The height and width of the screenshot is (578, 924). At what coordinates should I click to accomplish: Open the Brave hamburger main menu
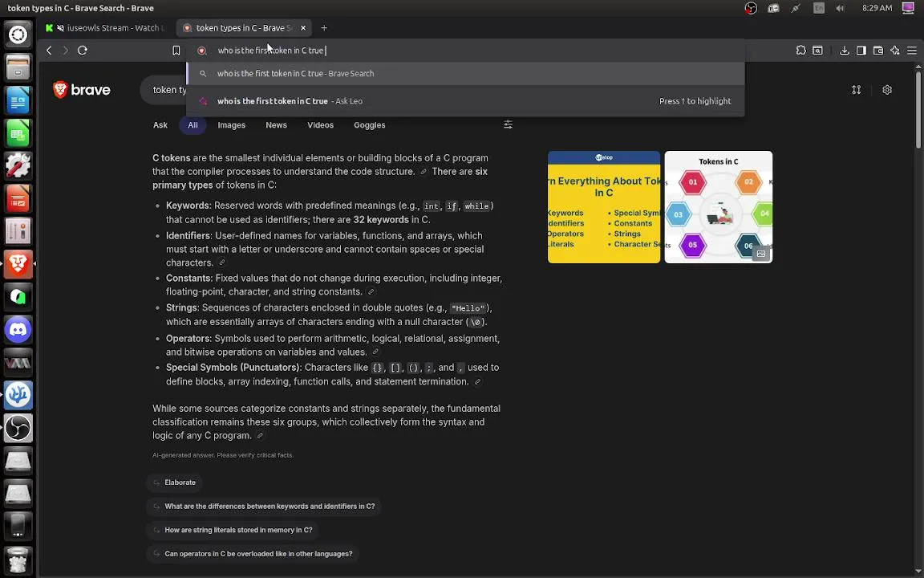click(912, 51)
